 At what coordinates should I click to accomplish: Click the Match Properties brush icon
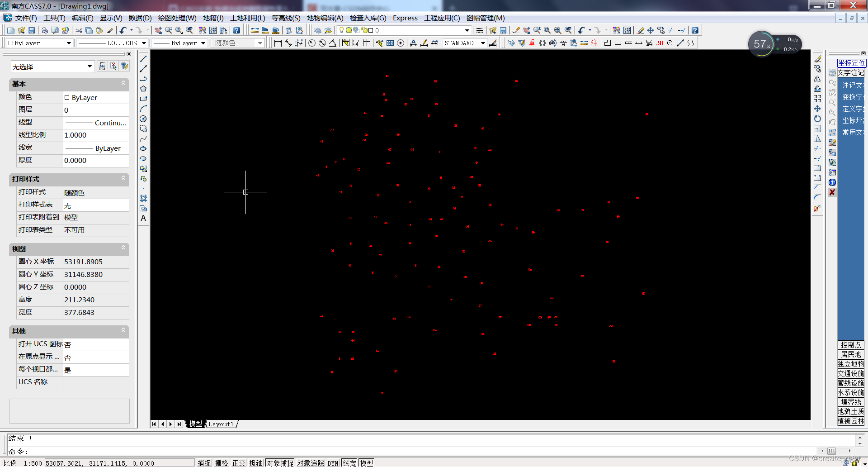[110, 30]
